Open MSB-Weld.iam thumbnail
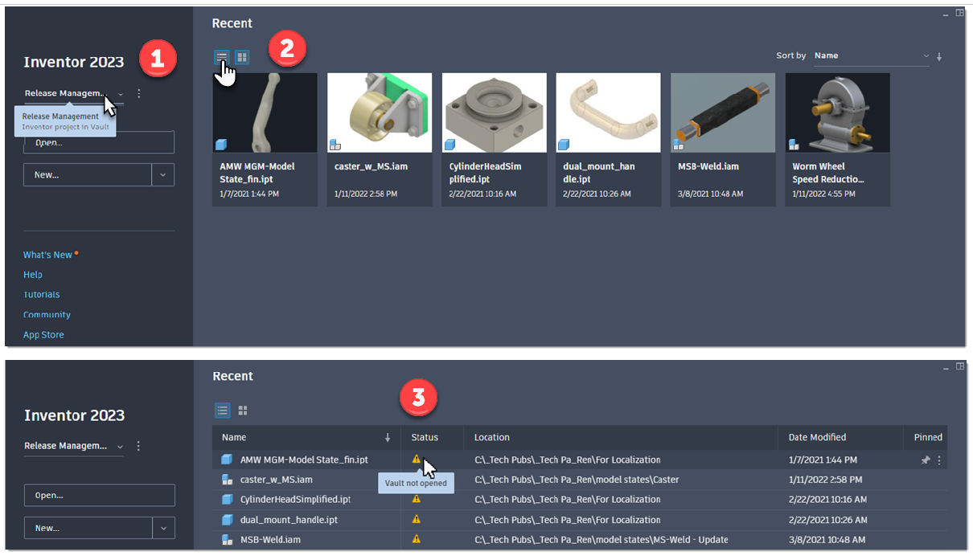The height and width of the screenshot is (560, 973). (723, 112)
